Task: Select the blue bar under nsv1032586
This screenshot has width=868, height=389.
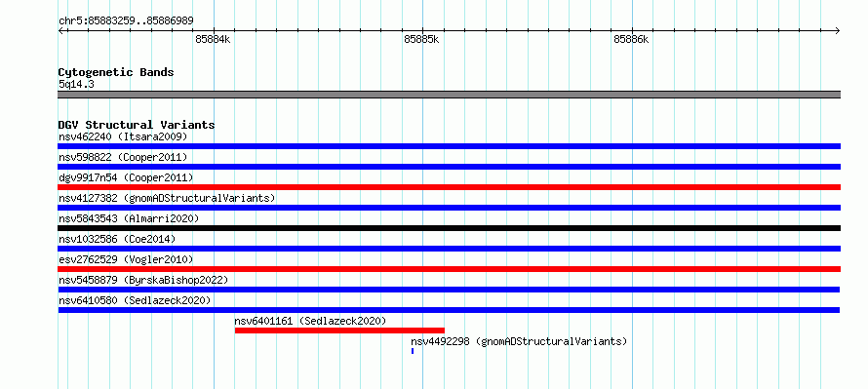Action: pos(449,249)
